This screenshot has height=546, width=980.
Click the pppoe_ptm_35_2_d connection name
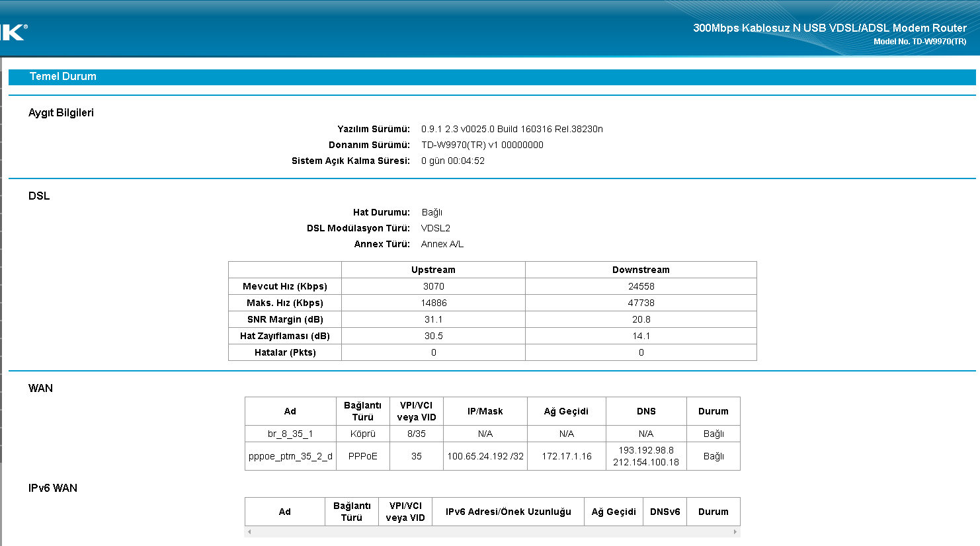click(290, 456)
